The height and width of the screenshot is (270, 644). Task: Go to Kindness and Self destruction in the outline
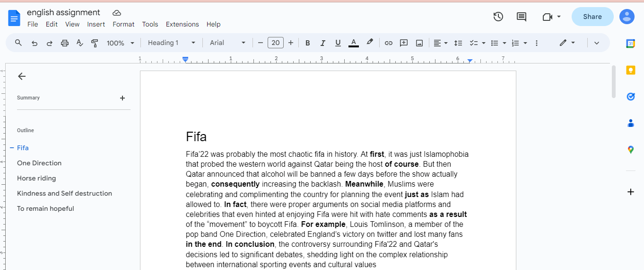tap(64, 193)
